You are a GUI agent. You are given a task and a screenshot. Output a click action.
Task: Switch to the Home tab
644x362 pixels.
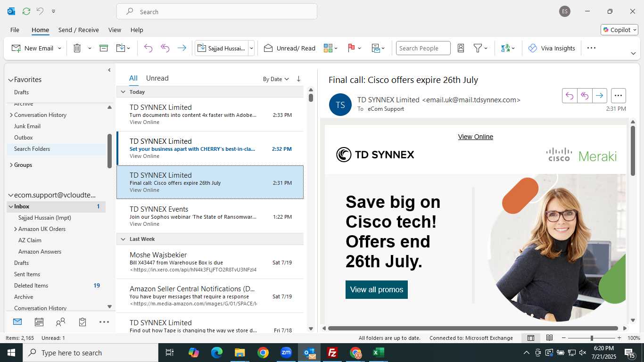40,30
